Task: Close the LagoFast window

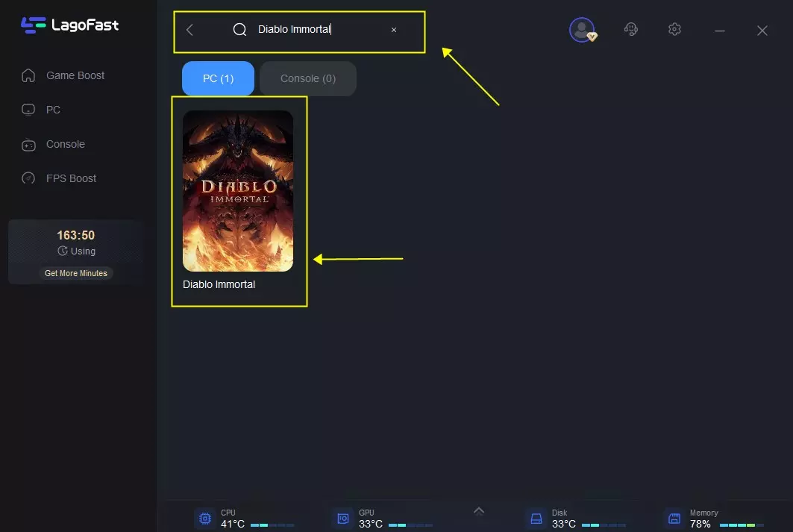Action: 762,31
